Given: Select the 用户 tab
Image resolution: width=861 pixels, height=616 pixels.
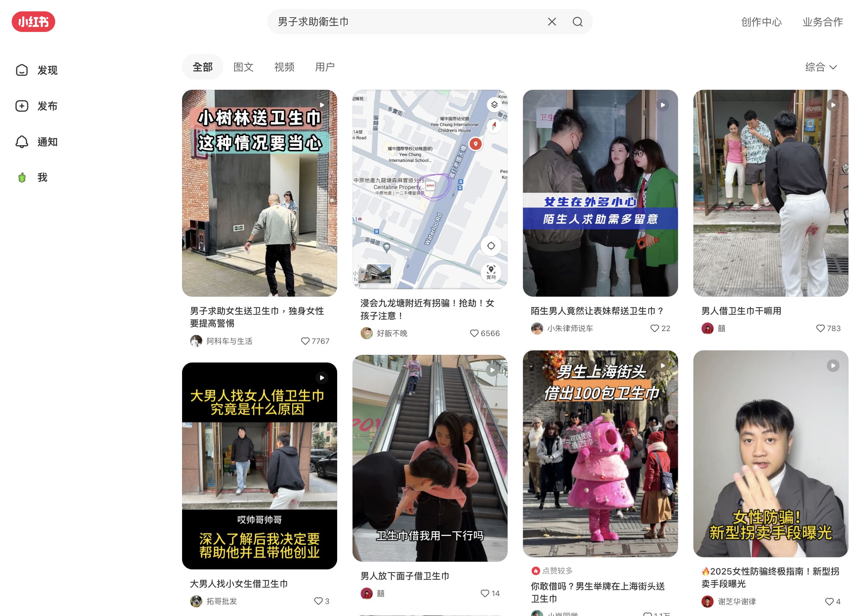Looking at the screenshot, I should coord(325,67).
